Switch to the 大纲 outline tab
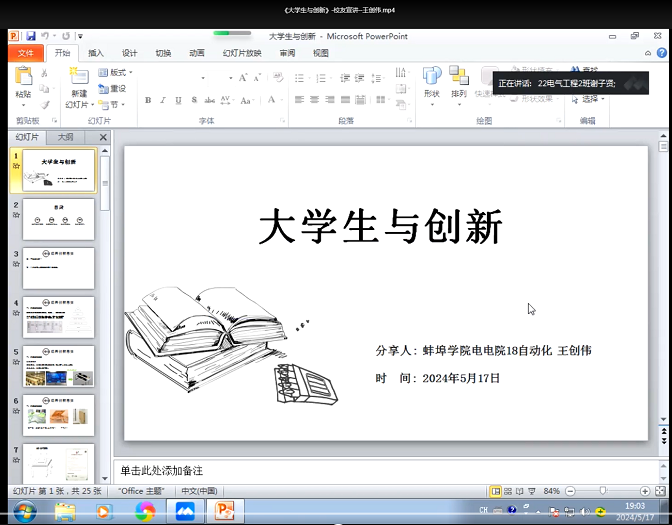The height and width of the screenshot is (525, 672). (65, 137)
